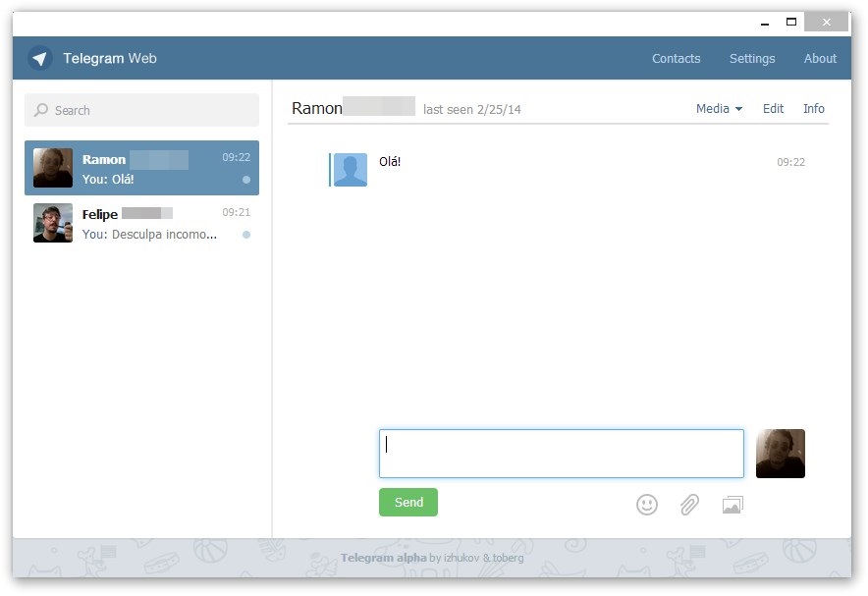This screenshot has height=596, width=868.
Task: Select the Ramon conversation in the list
Action: [141, 168]
